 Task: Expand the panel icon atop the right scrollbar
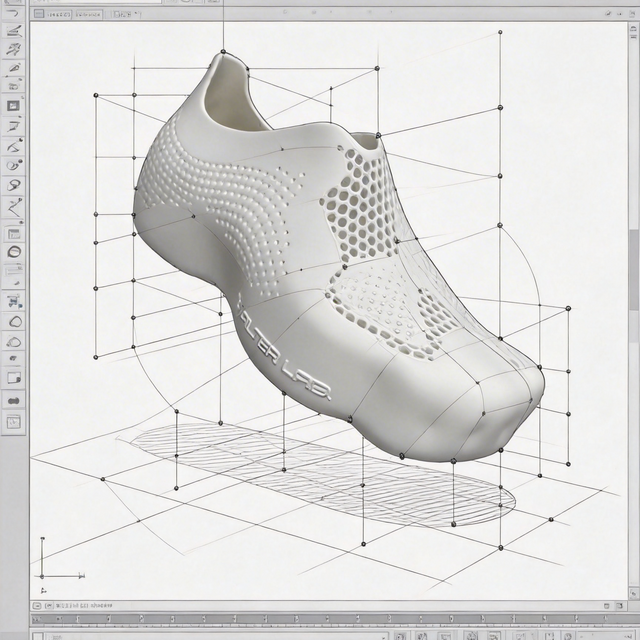click(x=633, y=31)
